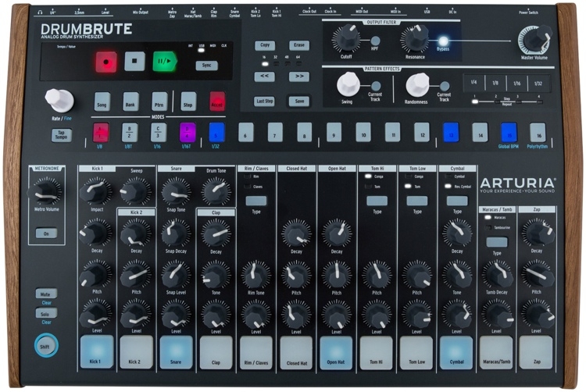Trigger the Open Hat pad
This screenshot has width=586, height=392.
336,352
